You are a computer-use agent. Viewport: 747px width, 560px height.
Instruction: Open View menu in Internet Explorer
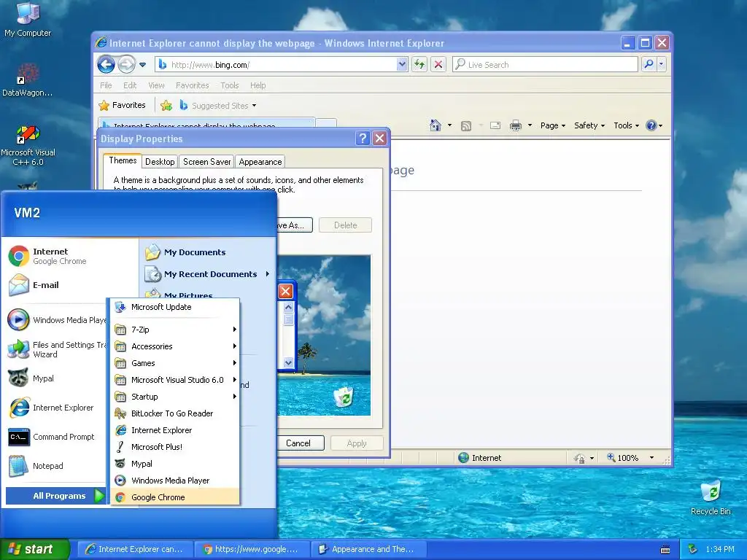tap(156, 85)
